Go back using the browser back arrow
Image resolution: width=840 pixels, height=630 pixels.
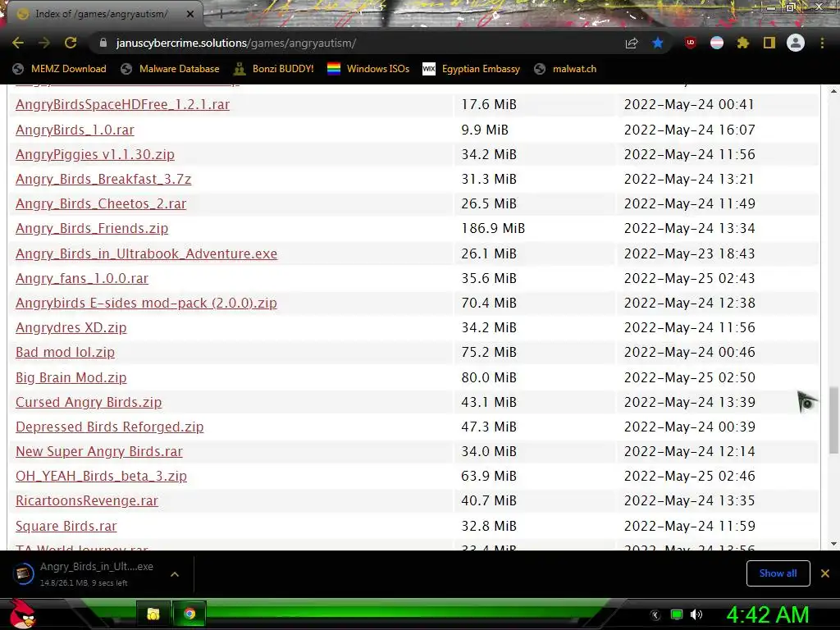18,43
